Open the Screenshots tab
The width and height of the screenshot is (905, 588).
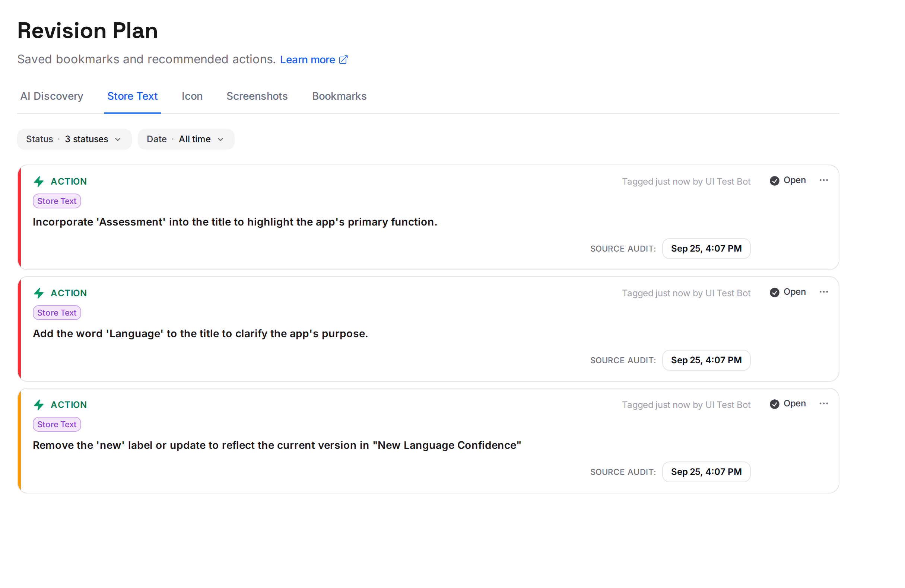pyautogui.click(x=257, y=96)
